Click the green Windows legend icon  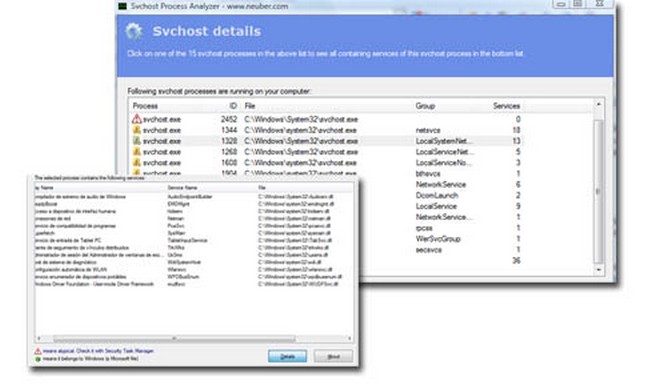(x=38, y=359)
